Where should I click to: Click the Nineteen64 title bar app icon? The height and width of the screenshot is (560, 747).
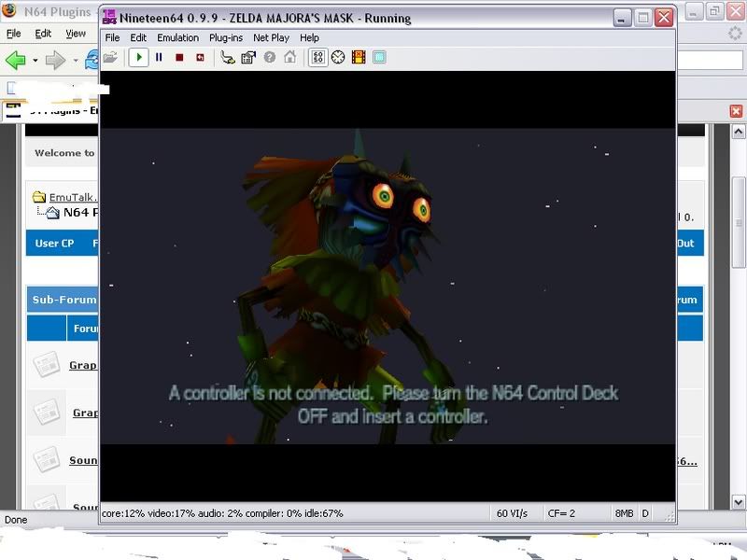click(x=109, y=17)
